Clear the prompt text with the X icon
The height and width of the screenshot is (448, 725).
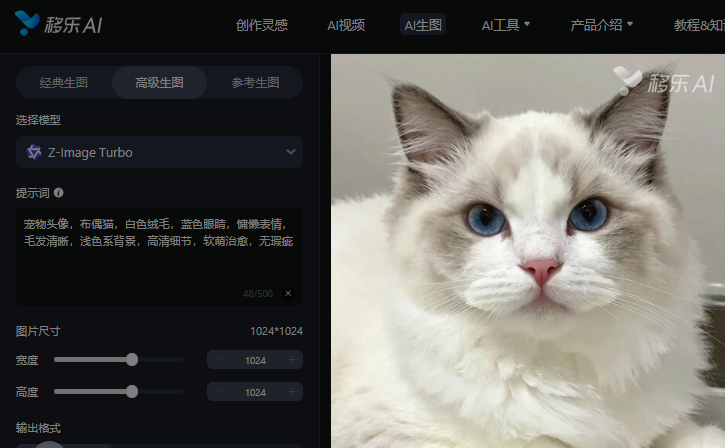tap(288, 294)
